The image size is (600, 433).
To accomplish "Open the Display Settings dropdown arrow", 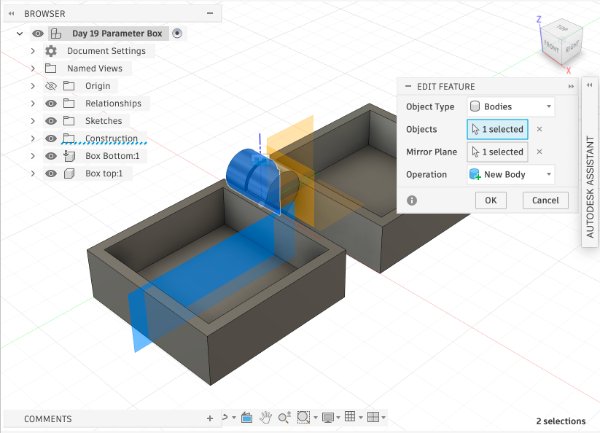I will pos(338,417).
